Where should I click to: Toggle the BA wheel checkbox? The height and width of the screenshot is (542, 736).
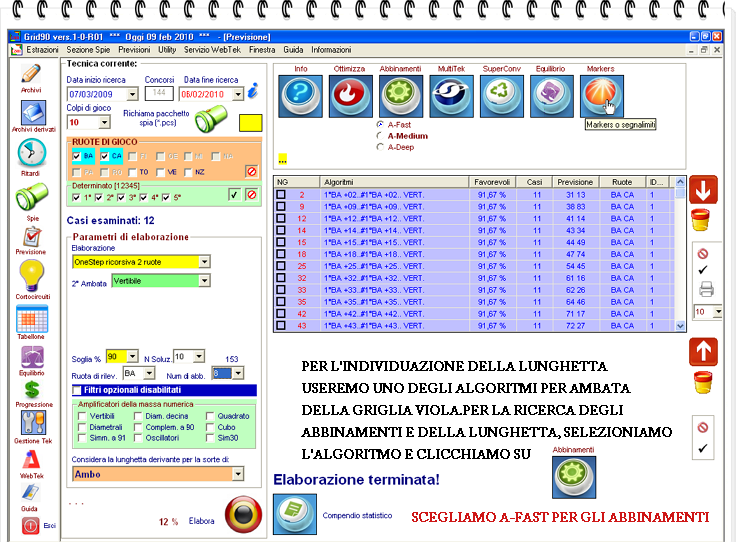coord(77,156)
